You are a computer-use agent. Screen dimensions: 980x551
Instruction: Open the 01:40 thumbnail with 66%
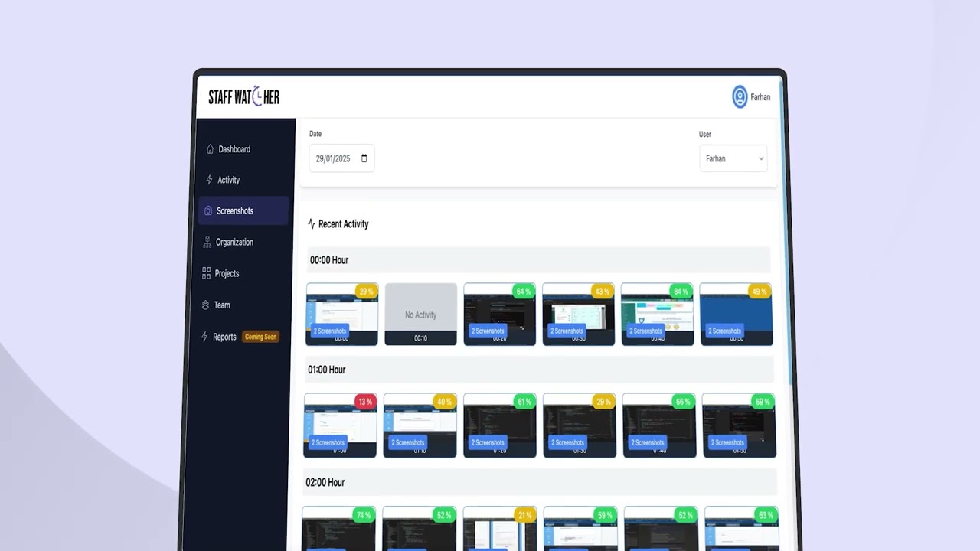(x=659, y=425)
